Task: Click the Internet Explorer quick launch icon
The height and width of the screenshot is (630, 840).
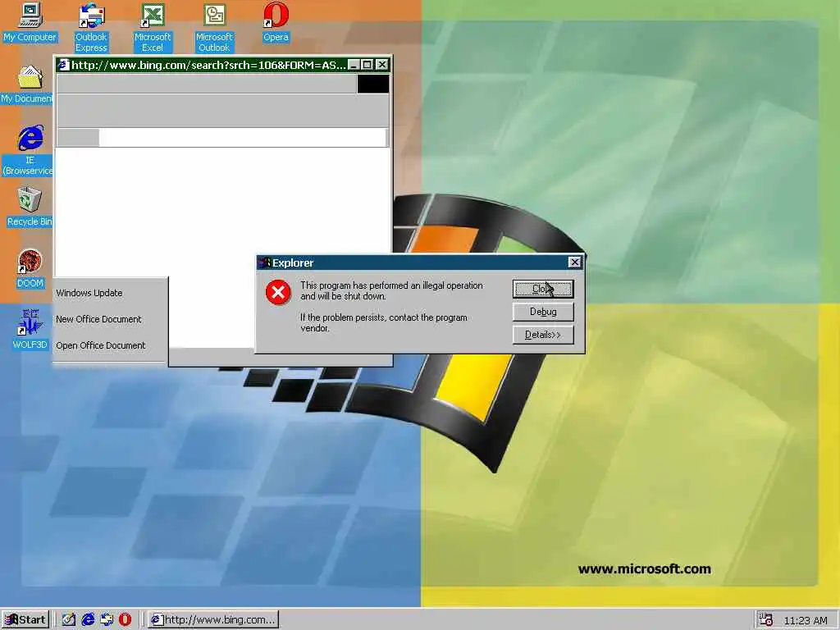Action: coord(88,620)
